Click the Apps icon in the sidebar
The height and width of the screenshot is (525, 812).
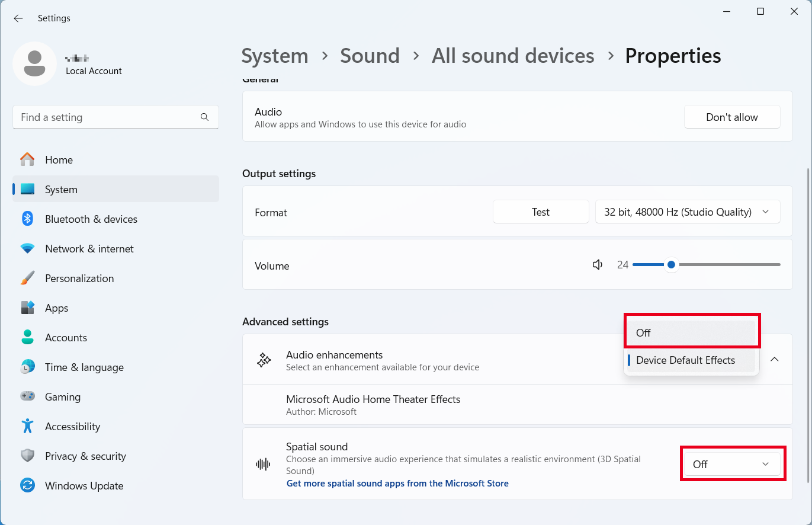click(x=27, y=308)
